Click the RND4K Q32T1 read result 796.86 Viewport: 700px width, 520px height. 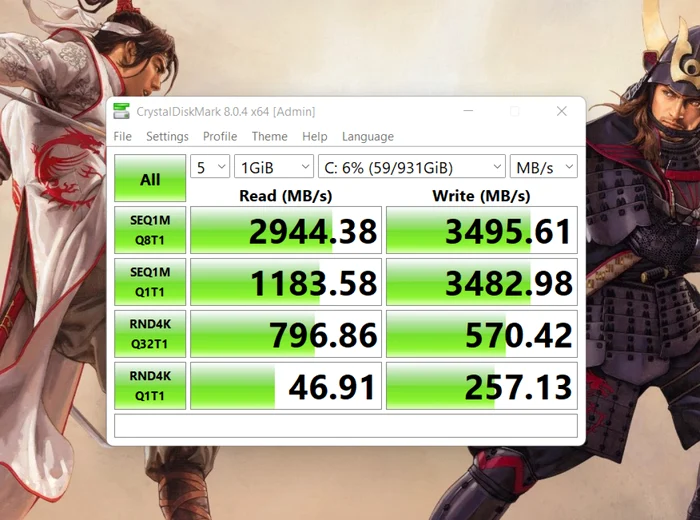click(286, 334)
